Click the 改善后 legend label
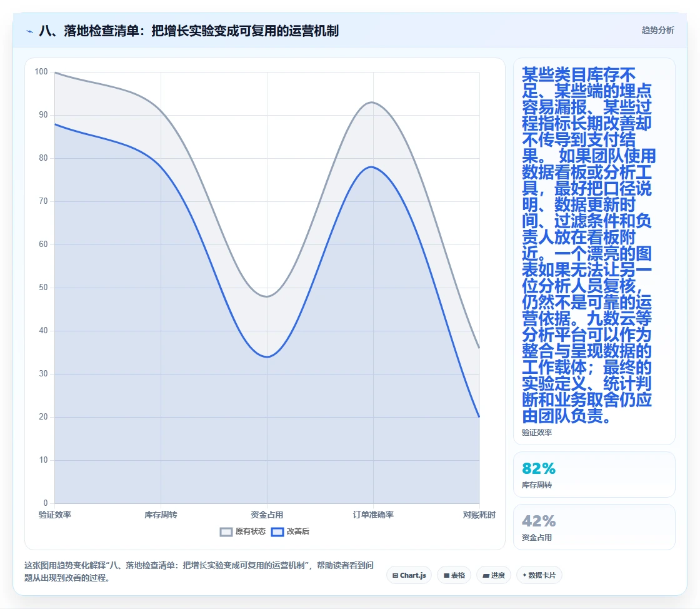Image resolution: width=700 pixels, height=609 pixels. point(297,531)
